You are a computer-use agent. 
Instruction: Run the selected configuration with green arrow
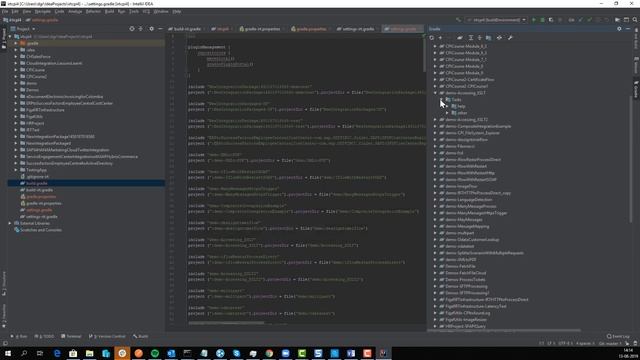533,20
